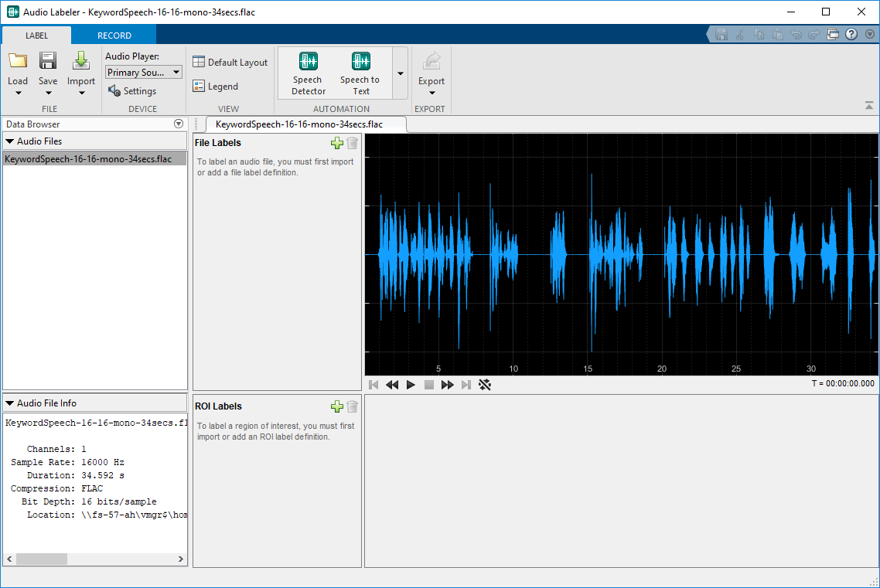The height and width of the screenshot is (588, 880).
Task: Collapse the Audio Files section
Action: (x=10, y=141)
